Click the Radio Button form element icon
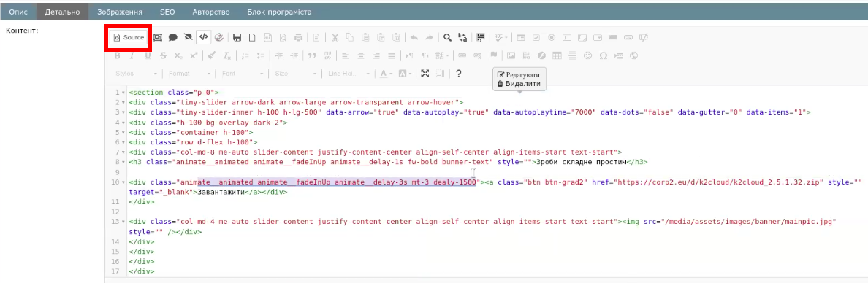 pyautogui.click(x=552, y=38)
